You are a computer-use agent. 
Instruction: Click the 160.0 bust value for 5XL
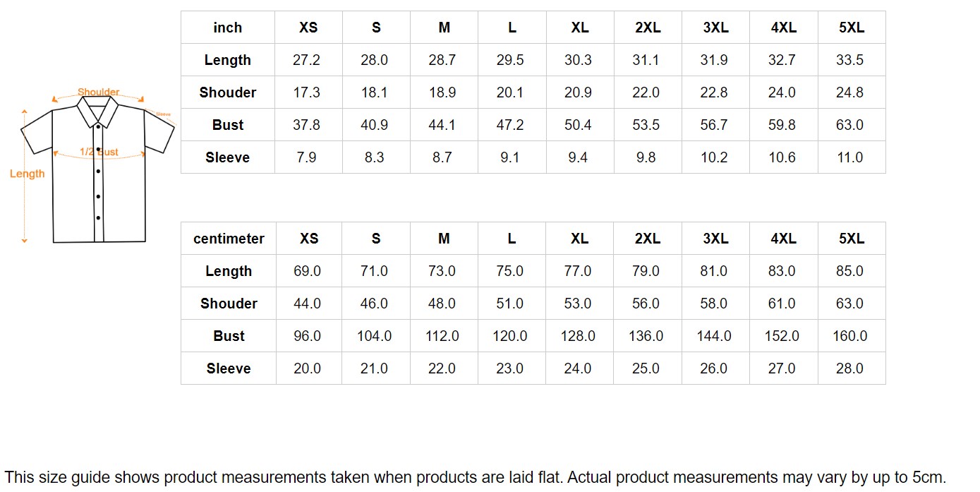tap(849, 336)
